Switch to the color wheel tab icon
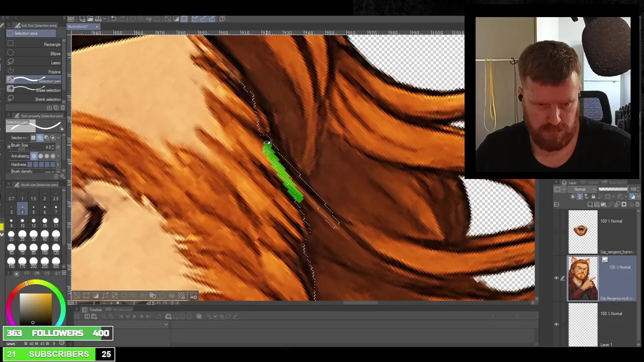 point(17,274)
